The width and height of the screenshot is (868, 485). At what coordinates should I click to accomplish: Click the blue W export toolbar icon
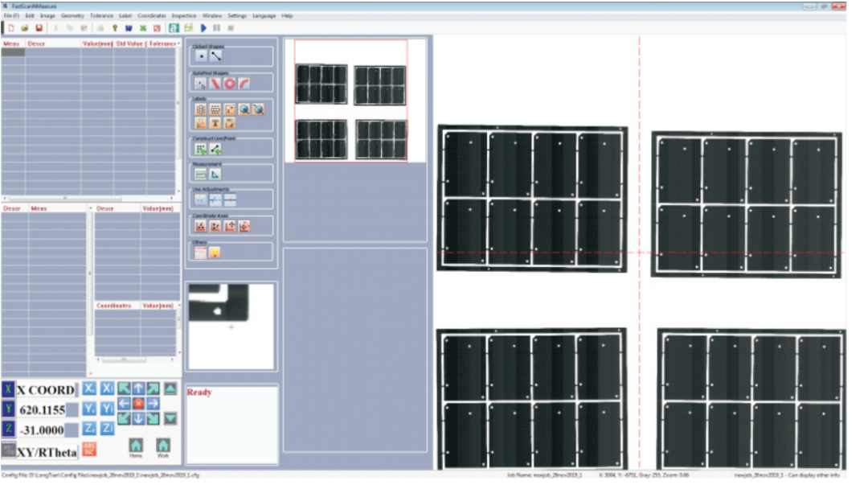point(129,27)
